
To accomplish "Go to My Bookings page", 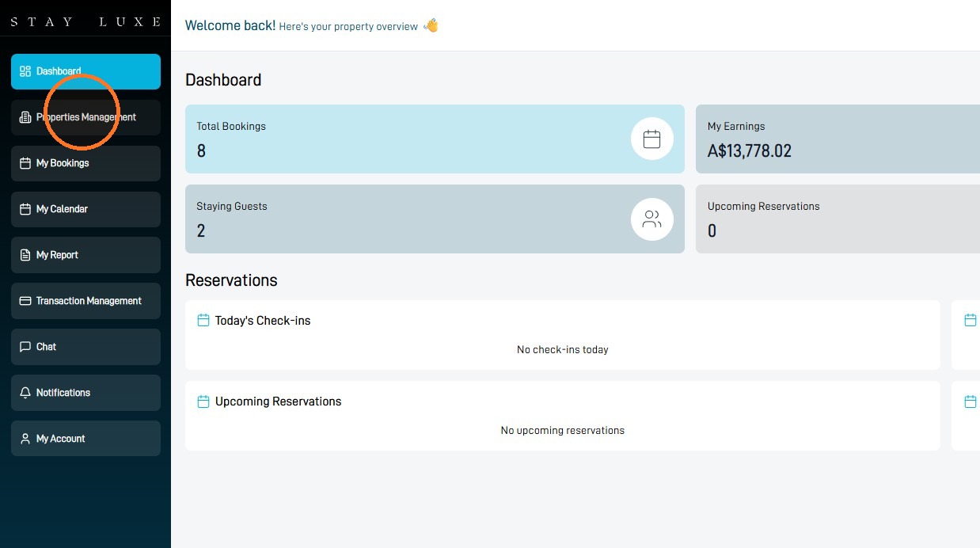I will click(x=85, y=163).
